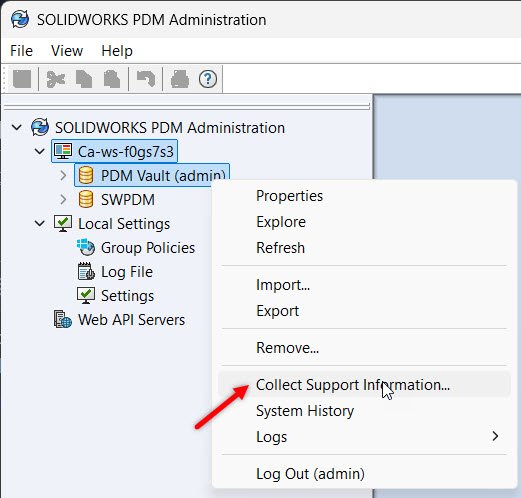Collapse the Ca-ws-f0gs7s3 server node
This screenshot has height=498, width=521.
tap(40, 151)
